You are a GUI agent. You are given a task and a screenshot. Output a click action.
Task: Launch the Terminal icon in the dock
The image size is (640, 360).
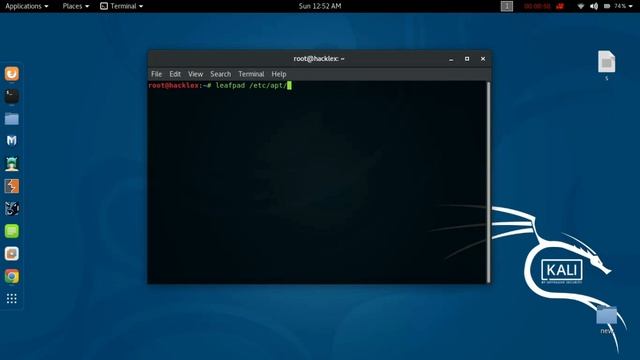coord(11,96)
